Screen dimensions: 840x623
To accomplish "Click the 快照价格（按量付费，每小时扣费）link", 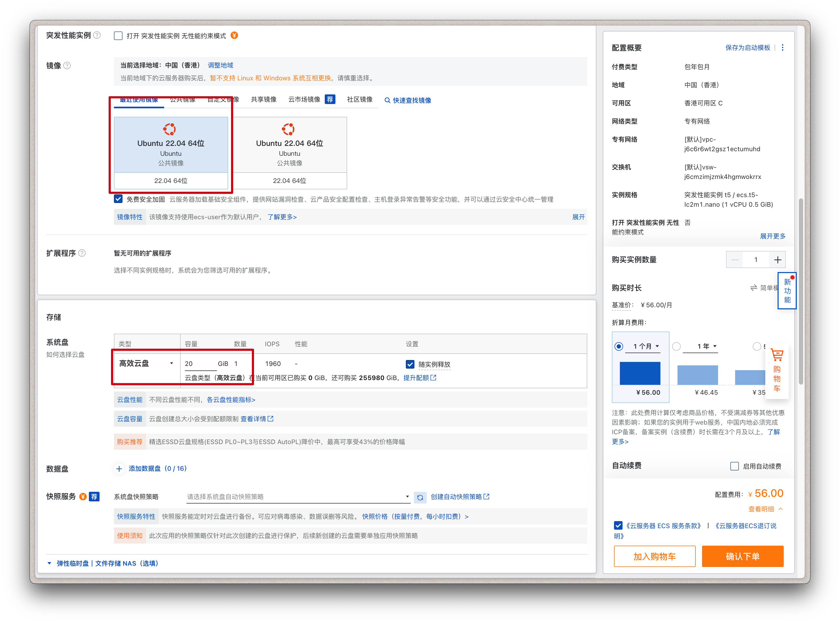I will tap(415, 516).
